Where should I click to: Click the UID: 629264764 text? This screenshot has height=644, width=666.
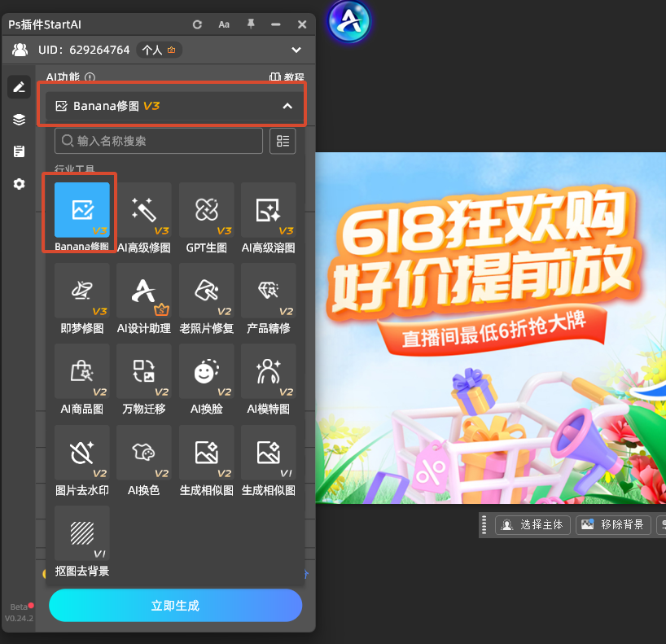[84, 50]
